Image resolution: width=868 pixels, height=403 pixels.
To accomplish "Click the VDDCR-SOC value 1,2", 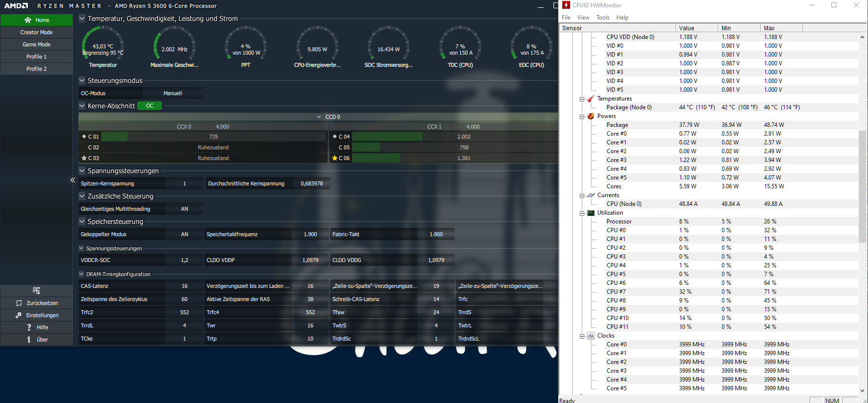I will click(184, 260).
